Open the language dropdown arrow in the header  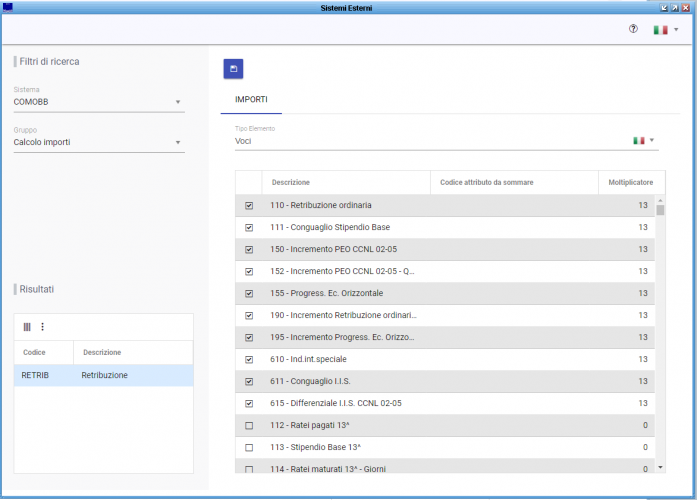[676, 30]
